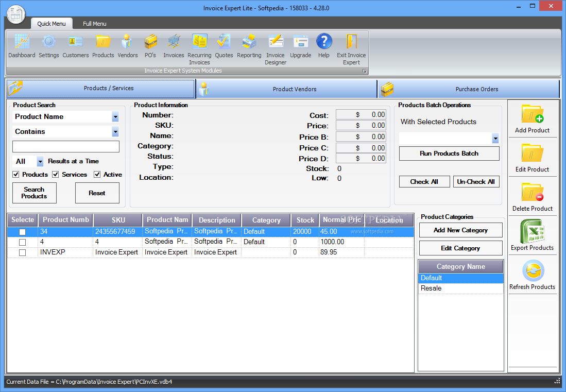Open the Help question mark icon

pos(324,46)
